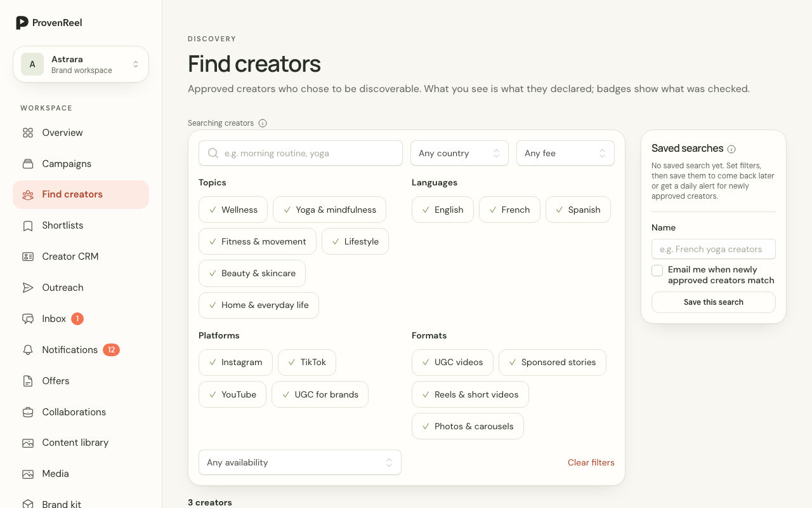812x508 pixels.
Task: Toggle the Reels & short videos format
Action: click(x=470, y=394)
